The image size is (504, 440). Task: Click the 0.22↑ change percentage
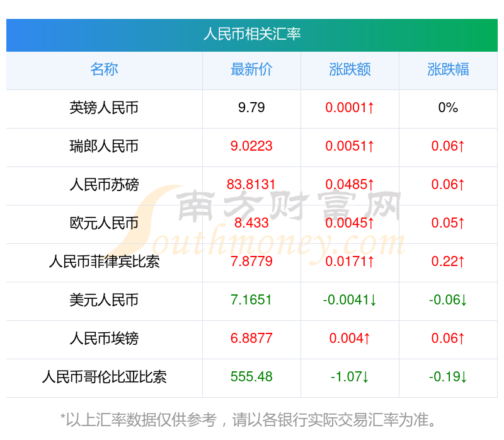click(448, 262)
